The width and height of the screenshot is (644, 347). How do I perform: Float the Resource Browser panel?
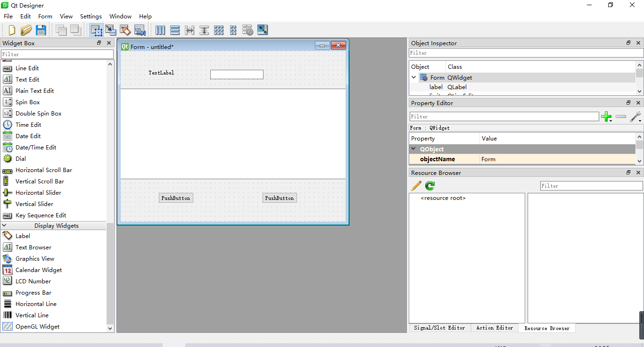(x=628, y=173)
